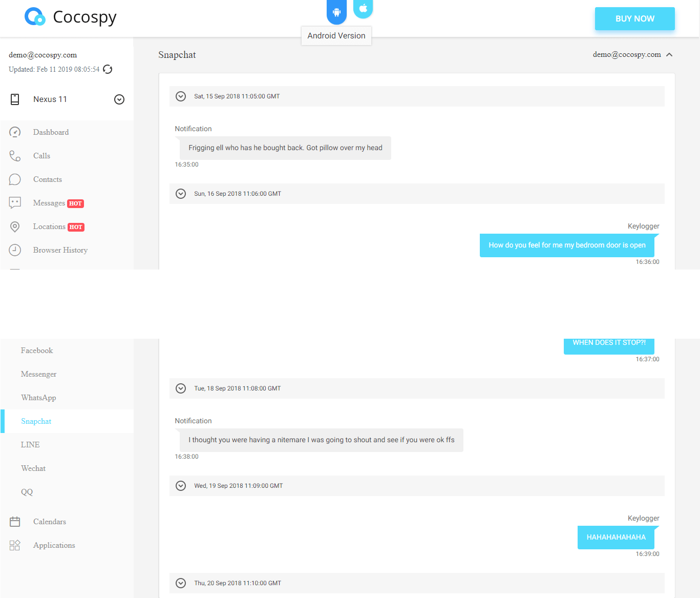This screenshot has height=598, width=700.
Task: Switch to the Android version icon
Action: click(x=336, y=11)
